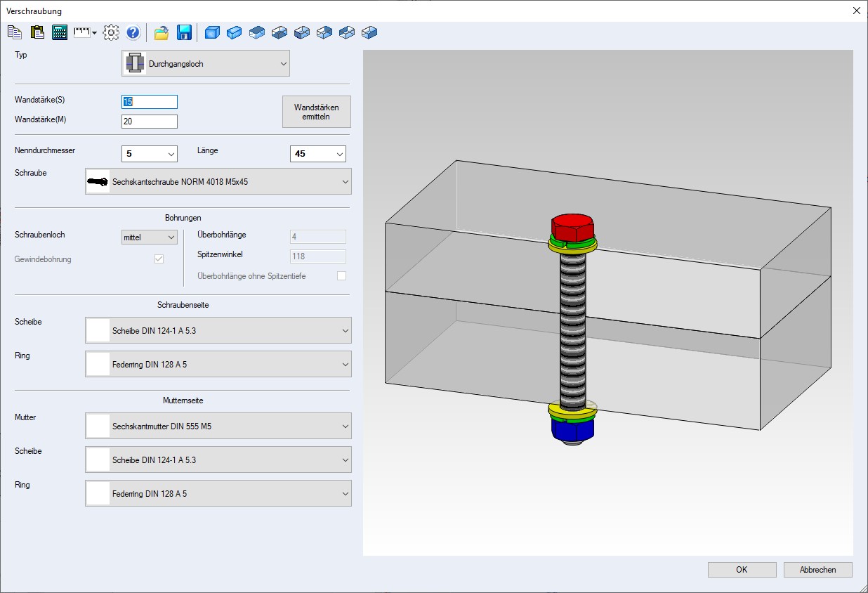
Task: Open the Schraubenloch mittel dropdown
Action: (171, 237)
